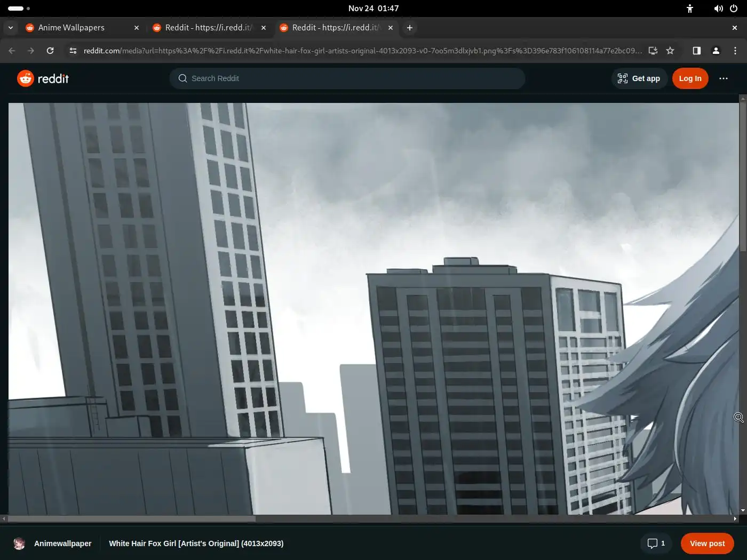This screenshot has height=560, width=747.
Task: Go forward to the next page
Action: (x=31, y=51)
